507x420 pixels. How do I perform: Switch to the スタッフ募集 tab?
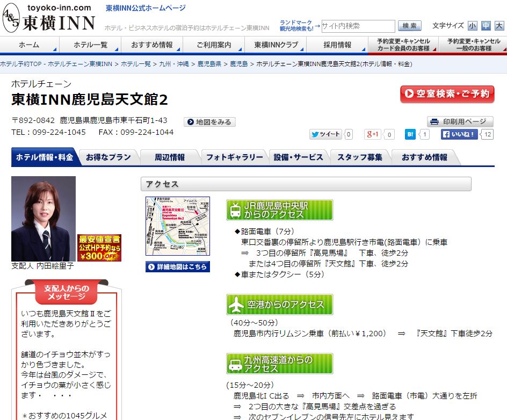point(360,157)
